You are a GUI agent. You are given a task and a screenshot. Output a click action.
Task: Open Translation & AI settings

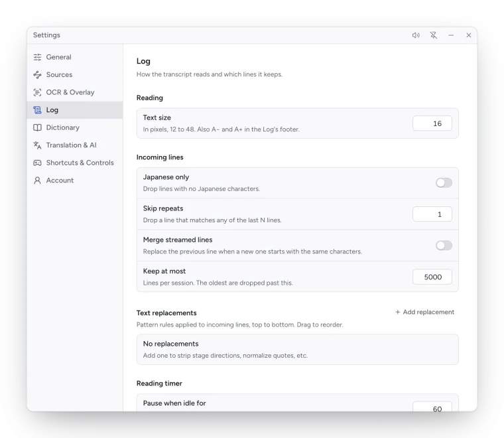point(74,145)
